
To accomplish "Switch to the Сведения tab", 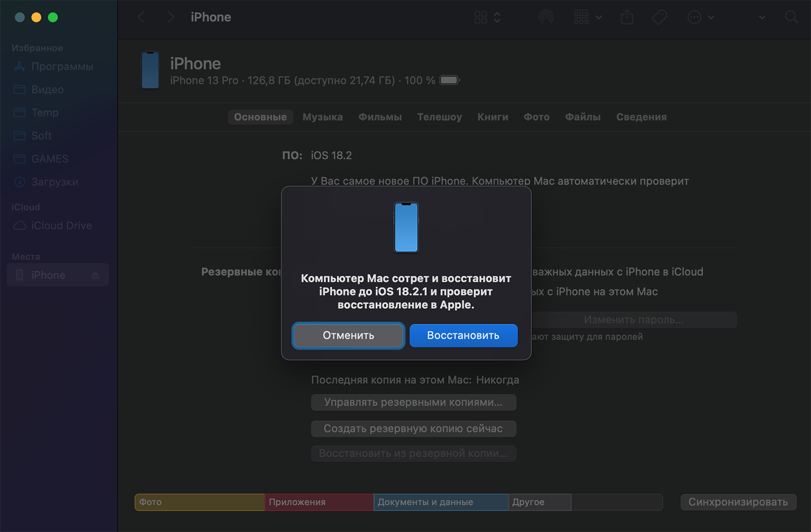I will [641, 117].
